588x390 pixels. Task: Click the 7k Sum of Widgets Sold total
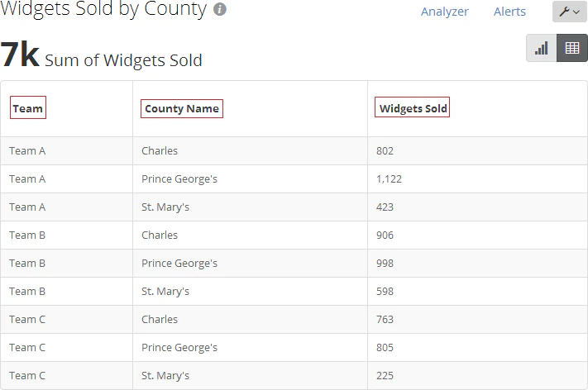tap(101, 55)
